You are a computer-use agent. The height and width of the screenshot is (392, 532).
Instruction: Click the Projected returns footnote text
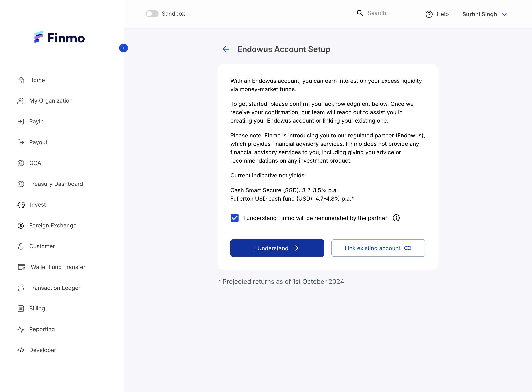[x=281, y=282]
